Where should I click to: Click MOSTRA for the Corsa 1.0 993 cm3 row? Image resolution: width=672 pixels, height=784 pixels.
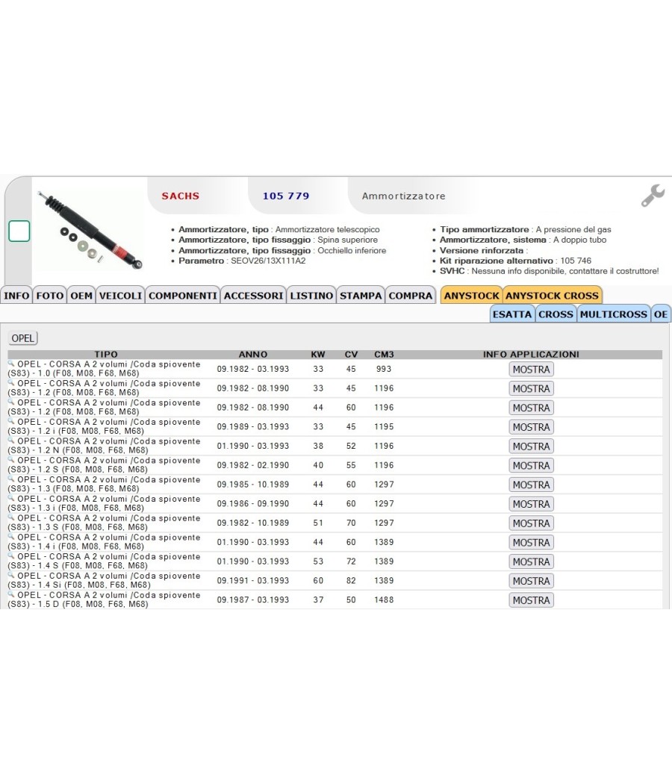tap(531, 370)
